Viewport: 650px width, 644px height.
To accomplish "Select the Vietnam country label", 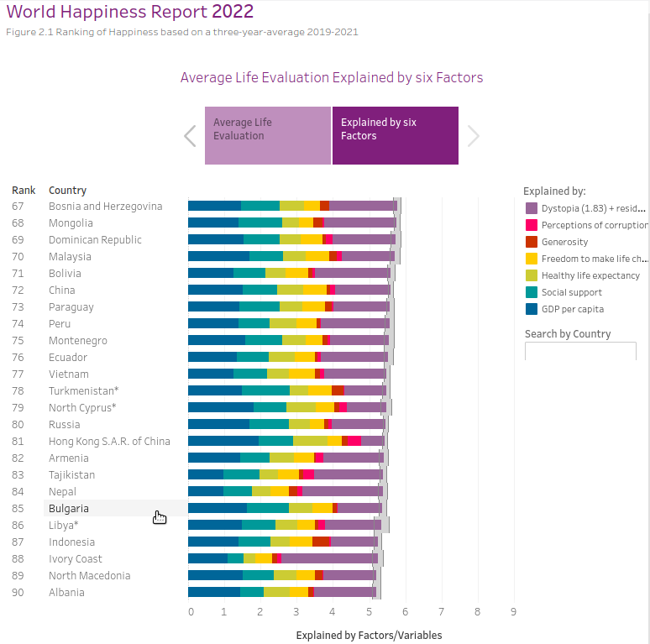I will [68, 374].
